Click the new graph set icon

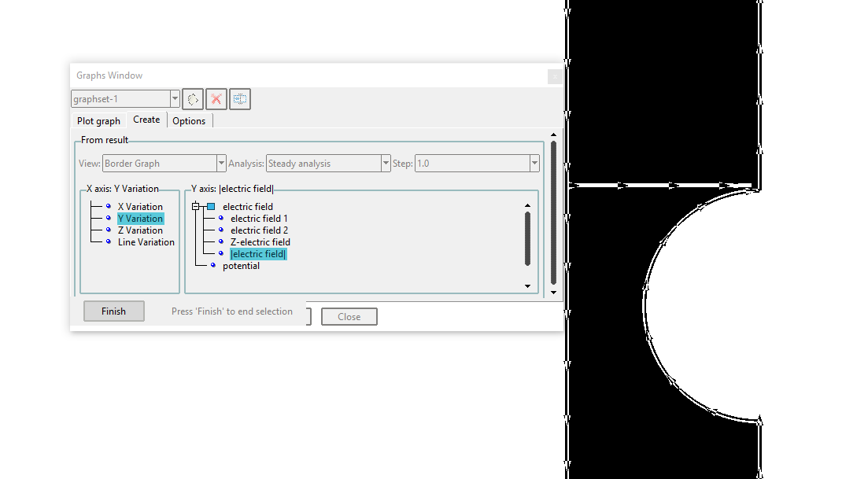[193, 99]
